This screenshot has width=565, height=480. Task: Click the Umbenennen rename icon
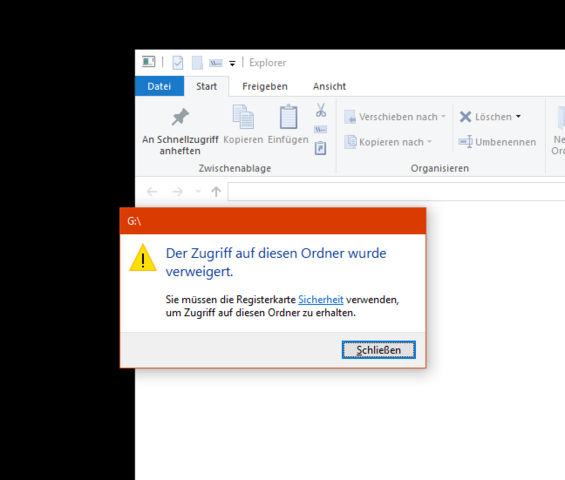pos(465,142)
